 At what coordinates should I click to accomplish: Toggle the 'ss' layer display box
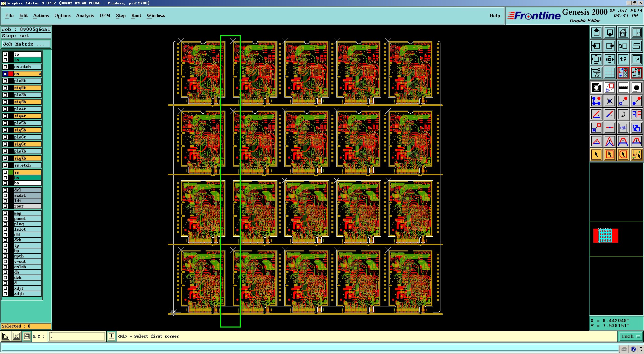click(5, 172)
